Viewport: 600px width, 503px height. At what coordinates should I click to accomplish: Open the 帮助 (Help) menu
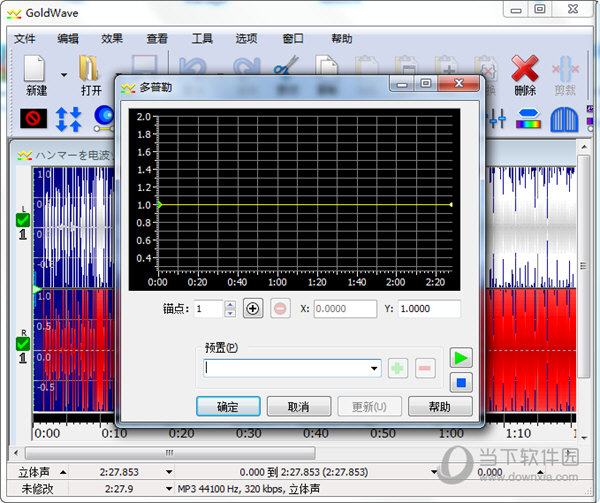coord(341,39)
